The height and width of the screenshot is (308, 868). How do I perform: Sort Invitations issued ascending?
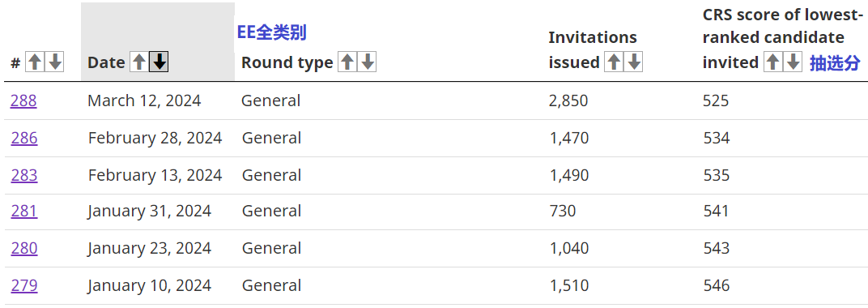(614, 62)
